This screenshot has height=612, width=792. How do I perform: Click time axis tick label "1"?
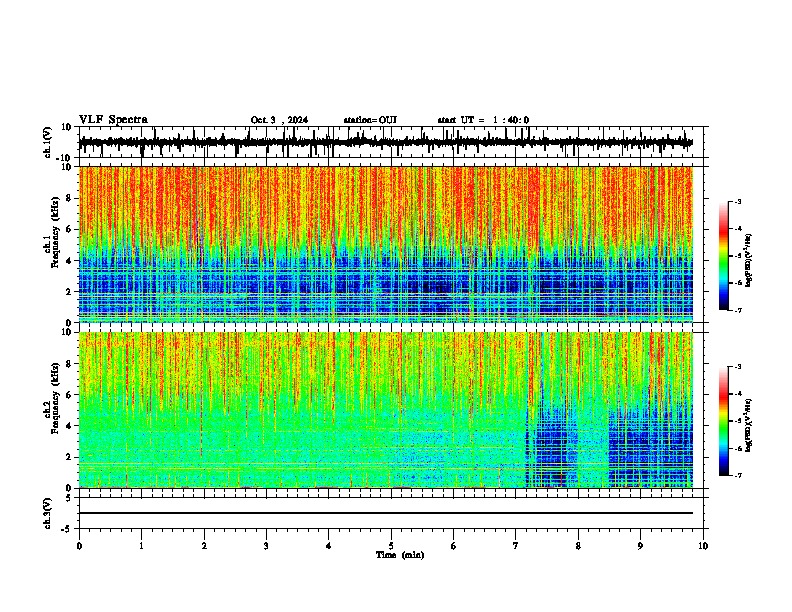[x=141, y=546]
